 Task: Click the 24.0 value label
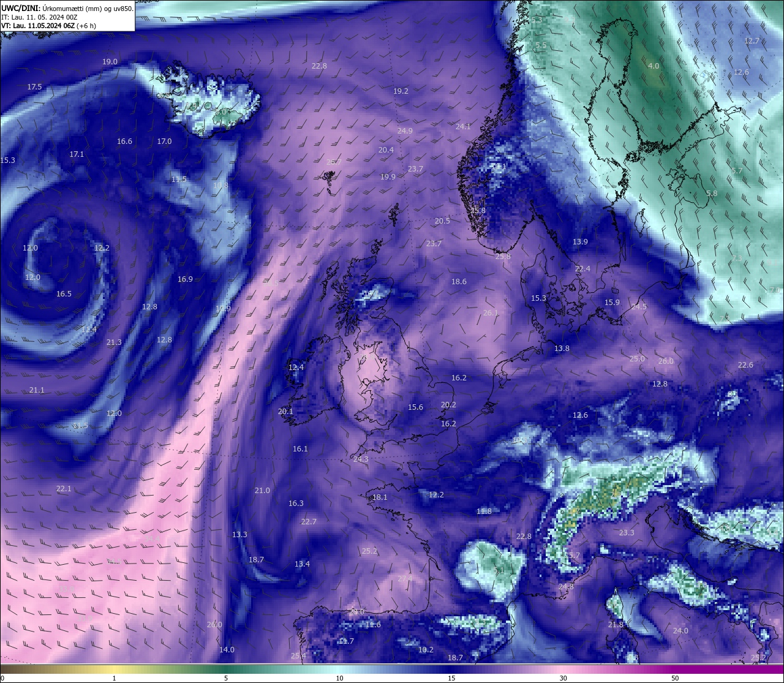[x=680, y=631]
